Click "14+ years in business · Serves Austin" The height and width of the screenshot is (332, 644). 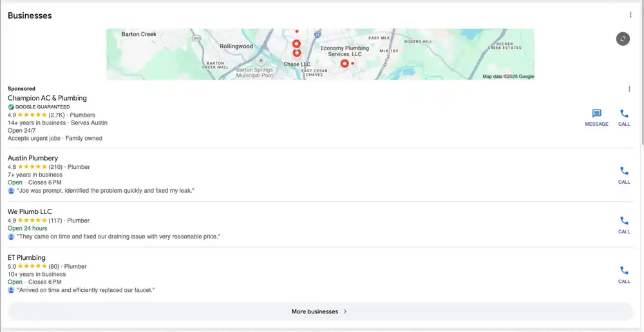point(57,122)
